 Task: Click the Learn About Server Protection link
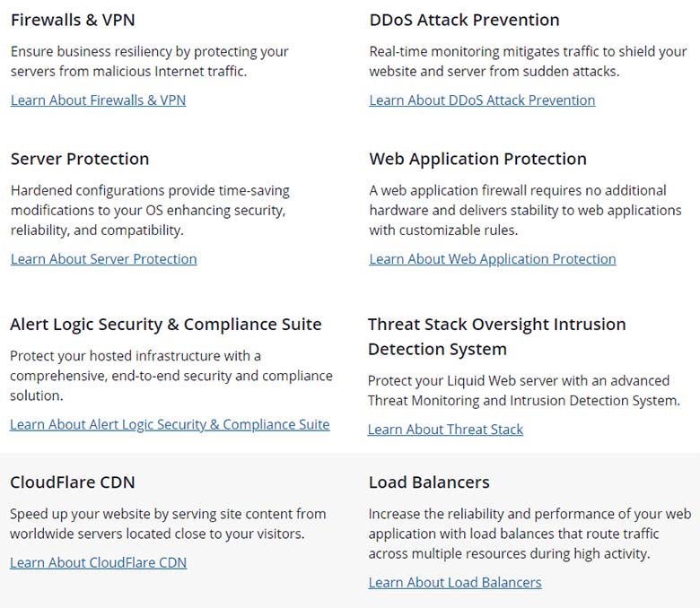click(x=103, y=259)
